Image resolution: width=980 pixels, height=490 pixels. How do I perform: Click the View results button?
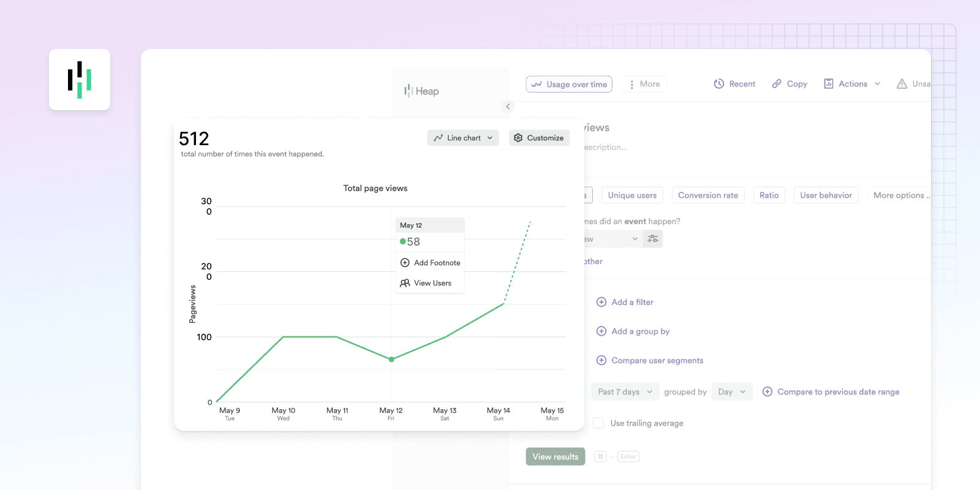click(556, 457)
